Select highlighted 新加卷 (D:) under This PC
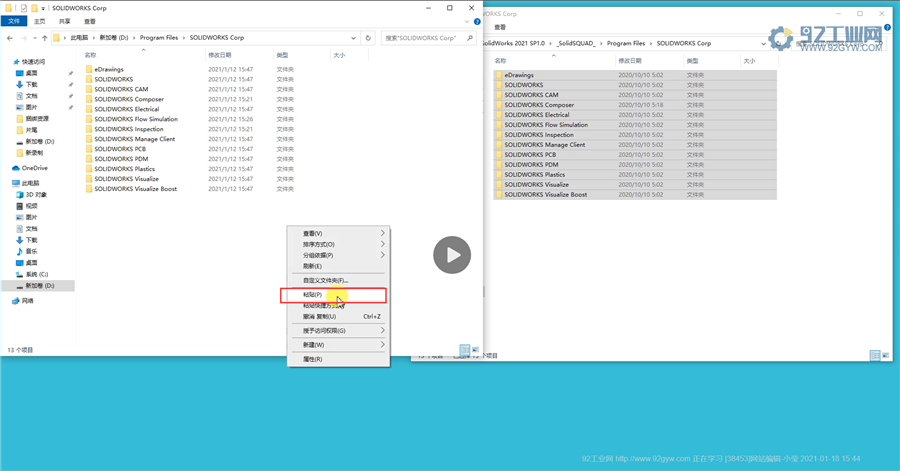This screenshot has width=900, height=471. [x=38, y=286]
